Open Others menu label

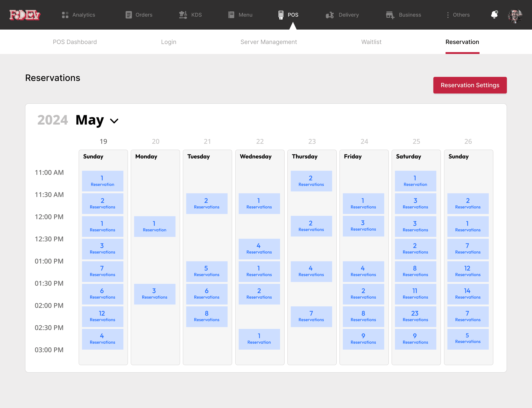coord(461,15)
